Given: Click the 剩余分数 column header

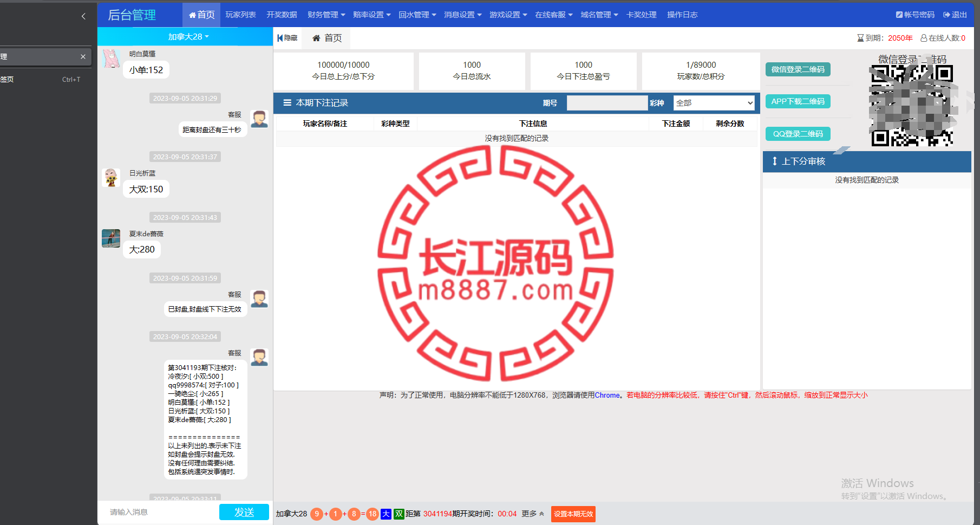Looking at the screenshot, I should coord(730,124).
